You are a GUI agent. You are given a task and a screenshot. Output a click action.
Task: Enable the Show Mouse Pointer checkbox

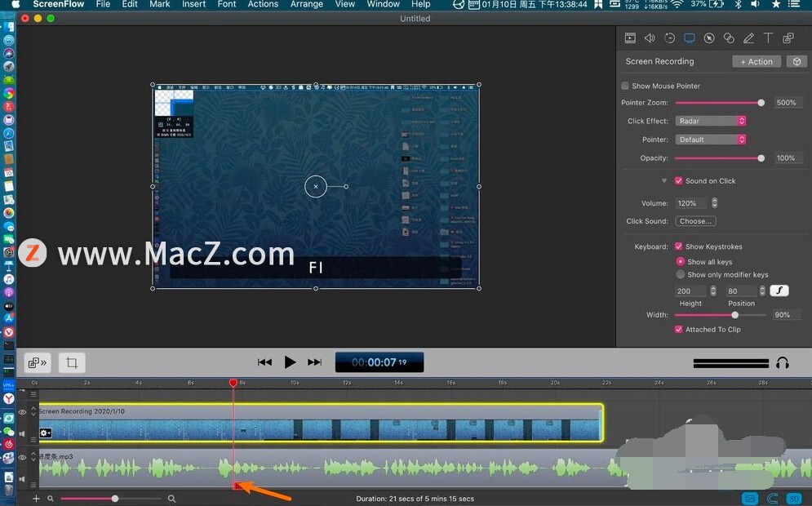[x=625, y=86]
